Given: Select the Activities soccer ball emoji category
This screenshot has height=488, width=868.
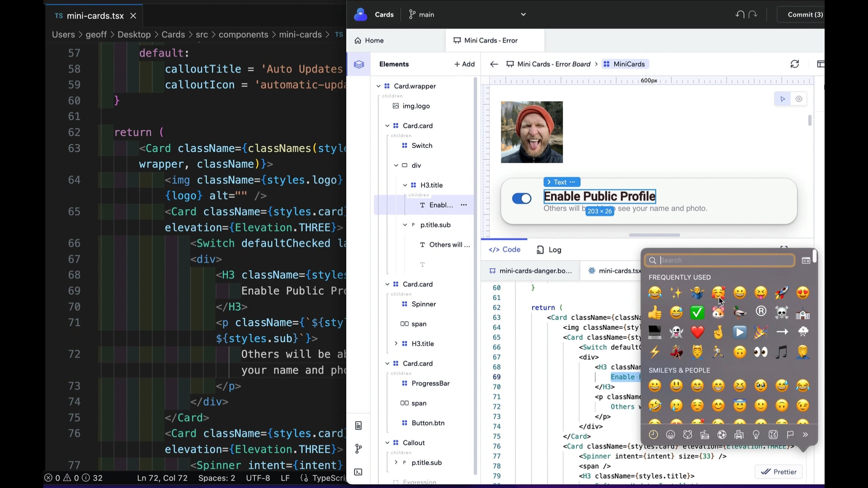Looking at the screenshot, I should (x=722, y=435).
